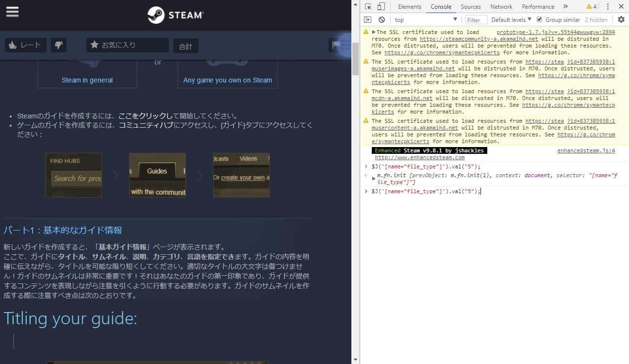Show the console sidebar
Viewport: 629px width, 364px height.
368,19
